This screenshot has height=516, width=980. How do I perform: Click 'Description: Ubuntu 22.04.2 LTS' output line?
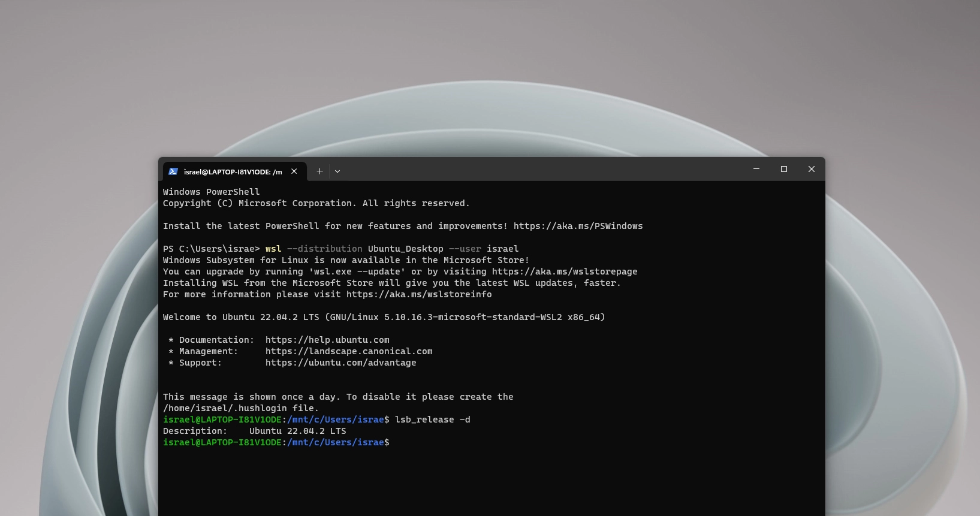255,431
